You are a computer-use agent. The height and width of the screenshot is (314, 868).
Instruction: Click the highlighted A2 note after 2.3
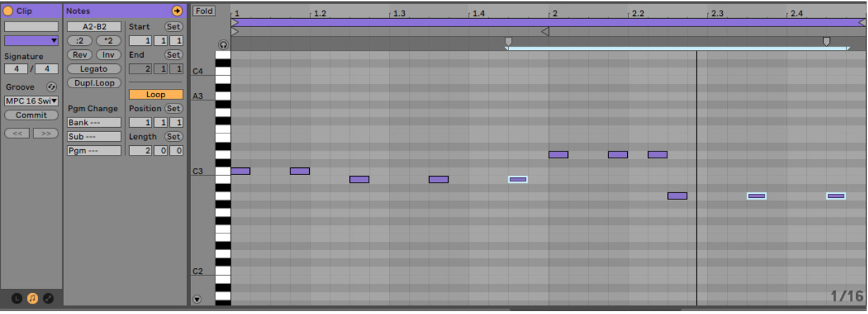click(757, 196)
